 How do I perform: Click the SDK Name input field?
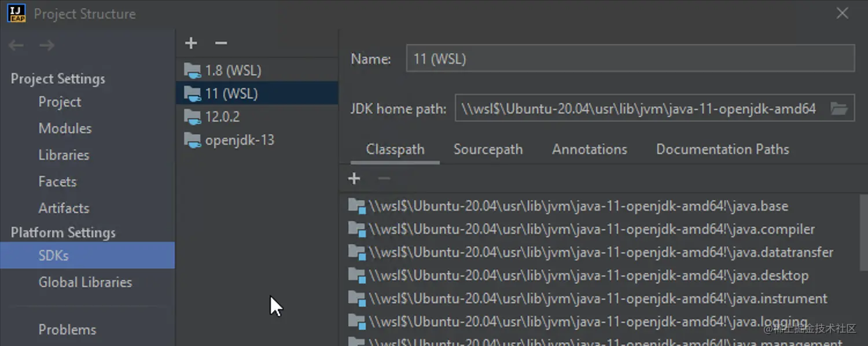630,58
